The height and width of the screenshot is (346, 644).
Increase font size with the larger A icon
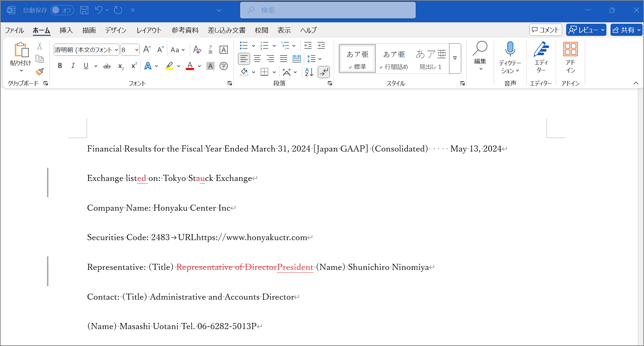click(147, 50)
